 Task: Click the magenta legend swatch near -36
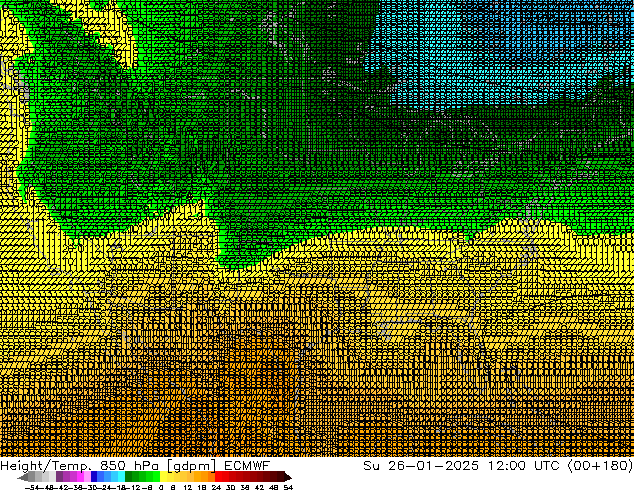80,477
